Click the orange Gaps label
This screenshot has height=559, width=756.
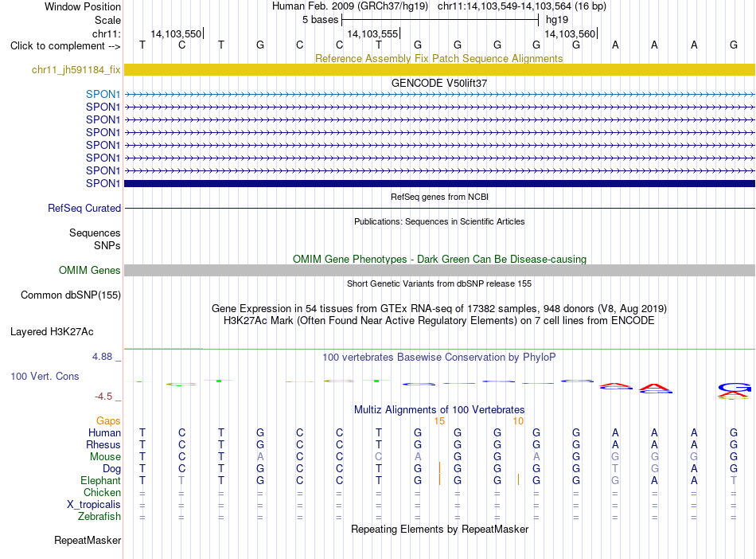(x=108, y=420)
